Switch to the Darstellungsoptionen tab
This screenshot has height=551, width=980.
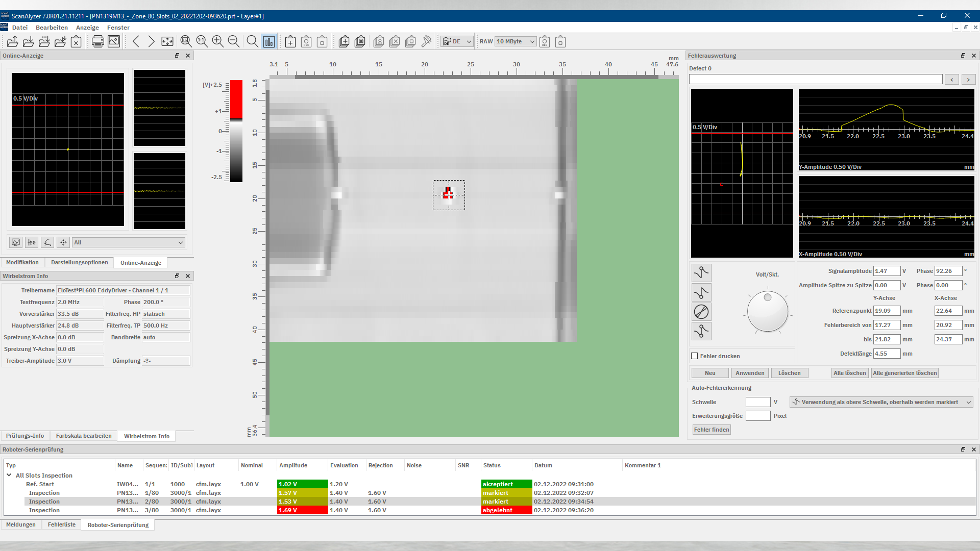80,262
